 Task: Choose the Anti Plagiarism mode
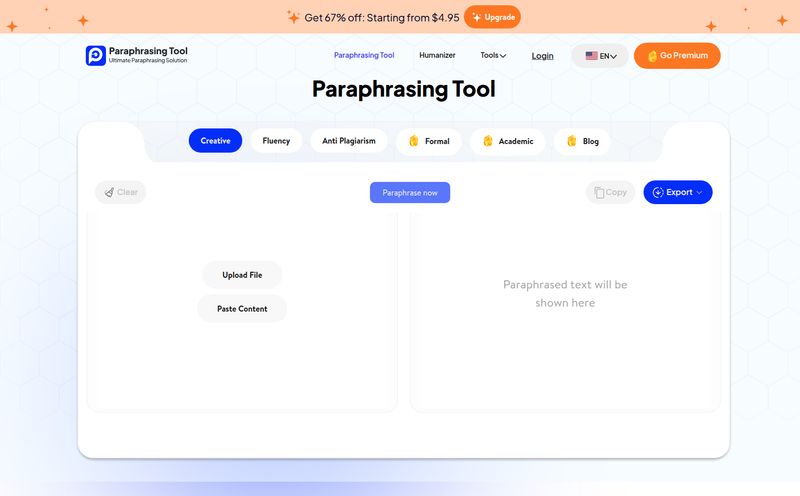coord(349,140)
